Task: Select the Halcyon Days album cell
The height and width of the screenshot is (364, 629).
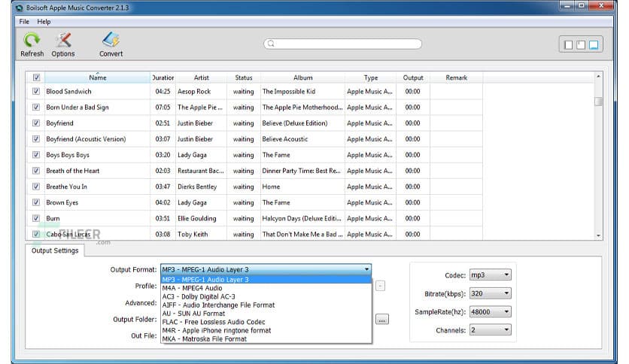Action: [x=302, y=219]
